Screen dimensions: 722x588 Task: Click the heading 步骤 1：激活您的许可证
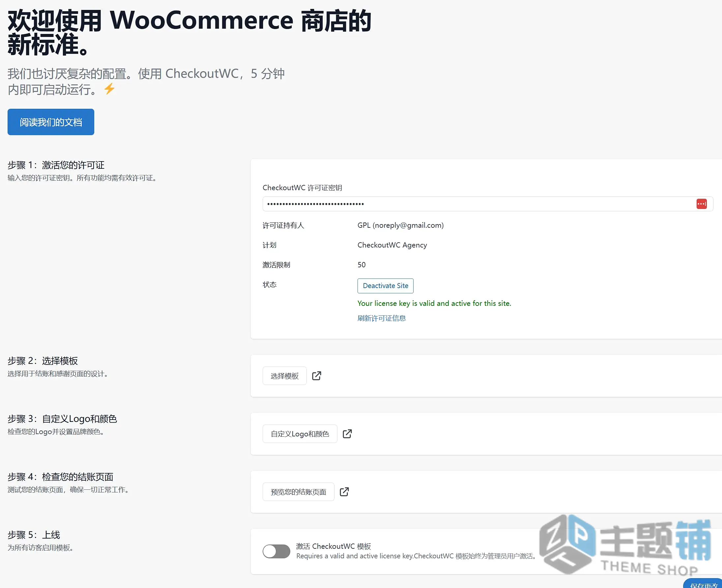pos(56,165)
